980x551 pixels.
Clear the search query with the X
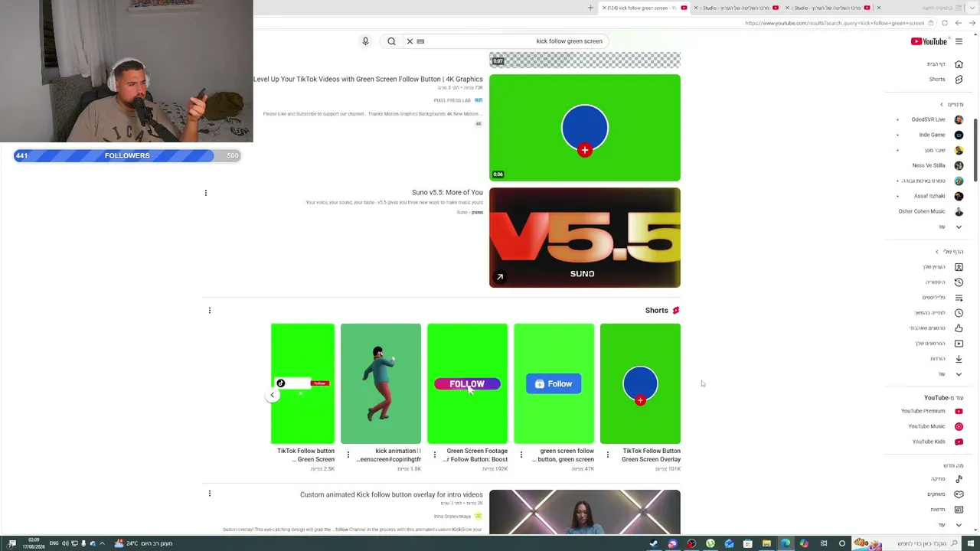click(410, 41)
